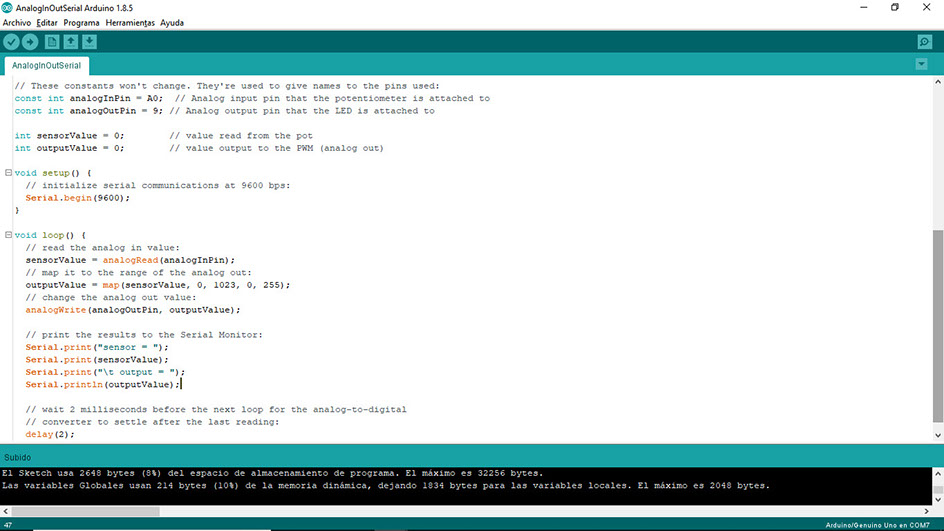Click 'Arduino/Genuino Uno en COM7' status text
Viewport: 944px width, 531px height.
(x=877, y=526)
